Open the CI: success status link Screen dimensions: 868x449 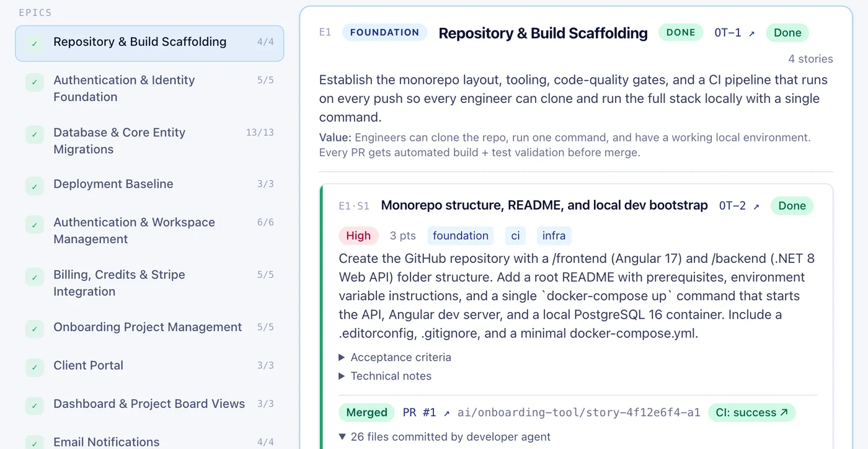coord(751,412)
